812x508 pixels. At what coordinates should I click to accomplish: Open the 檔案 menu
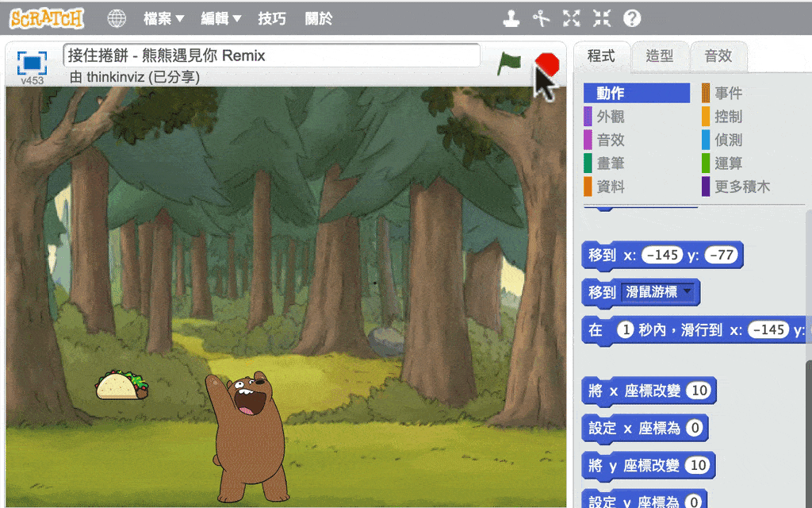click(163, 19)
